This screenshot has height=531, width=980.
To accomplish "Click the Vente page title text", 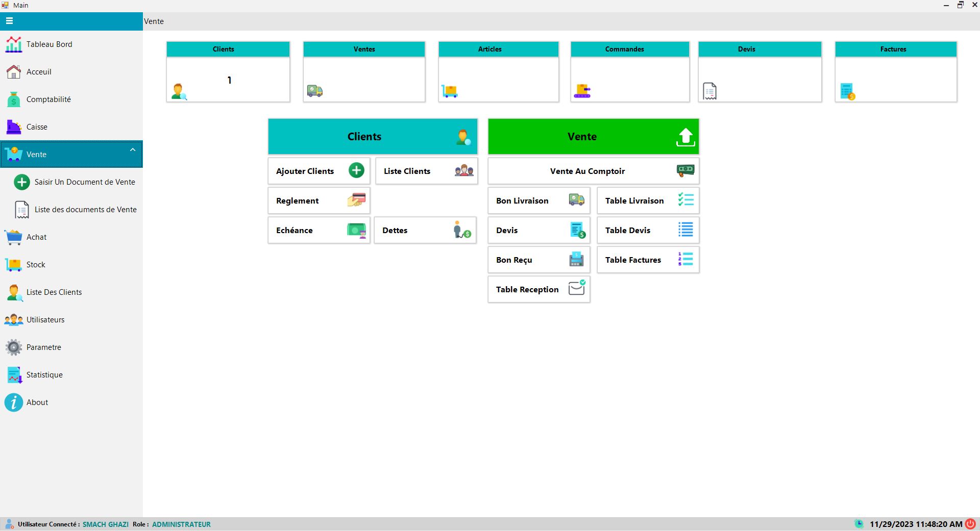I will pos(154,21).
